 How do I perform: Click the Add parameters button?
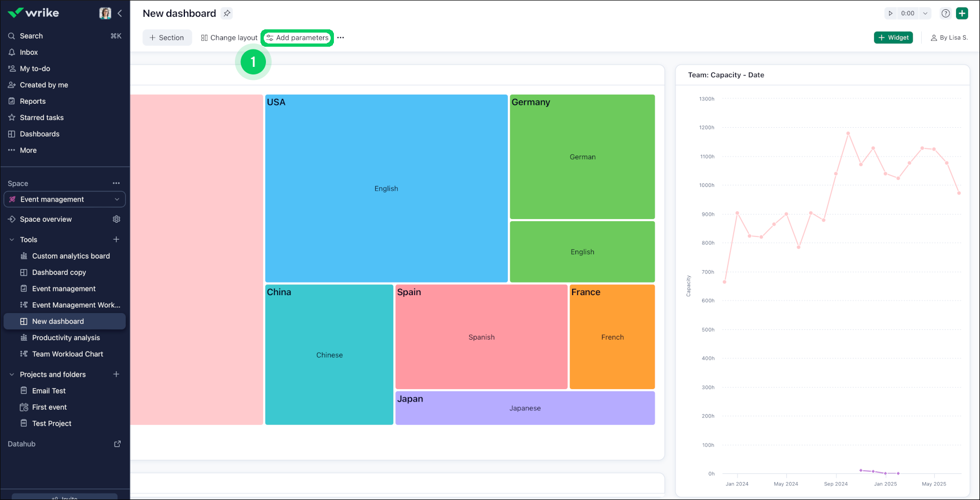[x=297, y=37]
